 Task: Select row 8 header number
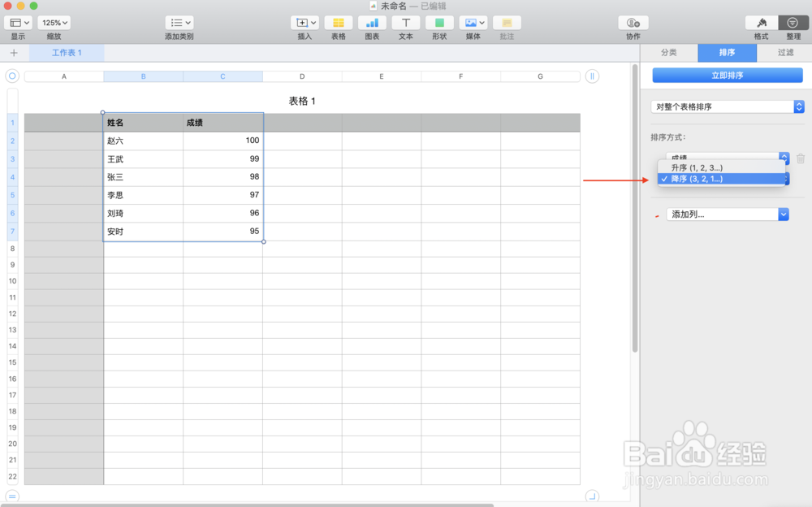pyautogui.click(x=12, y=249)
